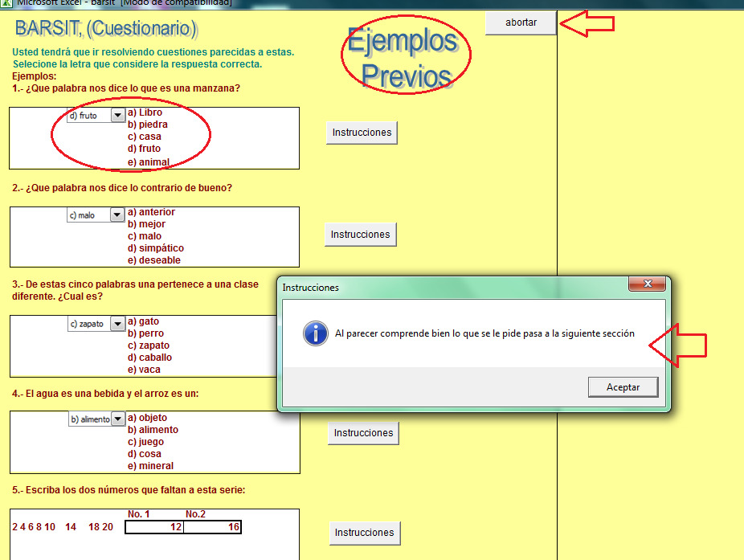Click Instrucciones button beside question 5

point(364,533)
